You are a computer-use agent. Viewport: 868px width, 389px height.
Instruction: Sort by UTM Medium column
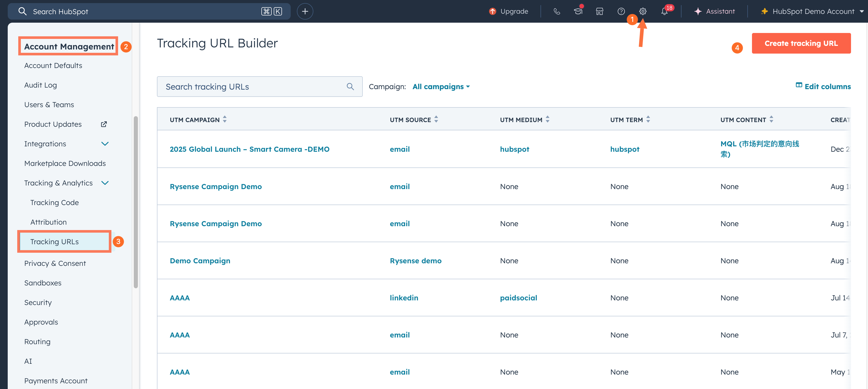pyautogui.click(x=547, y=120)
